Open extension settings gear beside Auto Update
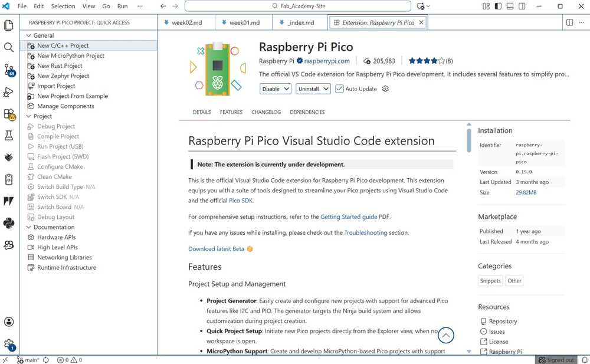Screen dimensions: 590x364 [x=385, y=88]
